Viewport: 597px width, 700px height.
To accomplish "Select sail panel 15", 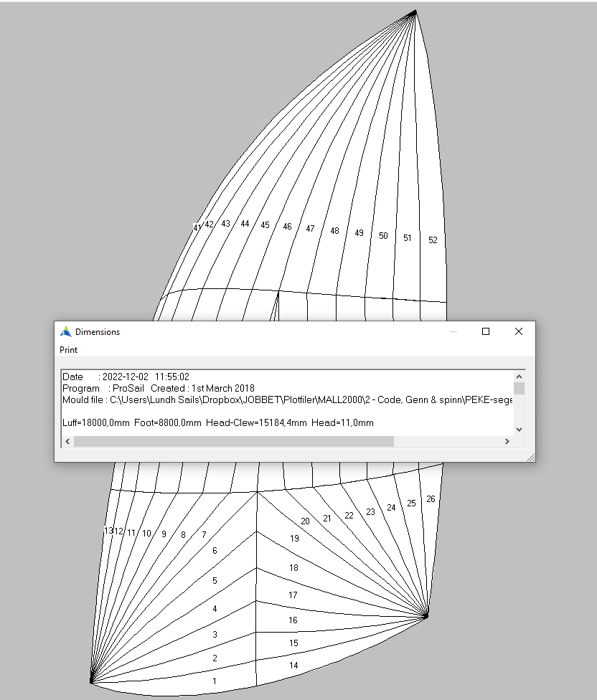I will 293,643.
